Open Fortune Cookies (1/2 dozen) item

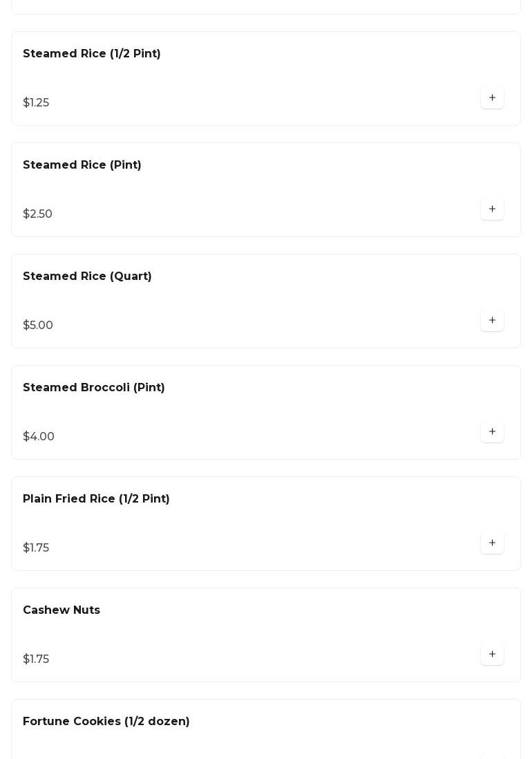click(106, 722)
